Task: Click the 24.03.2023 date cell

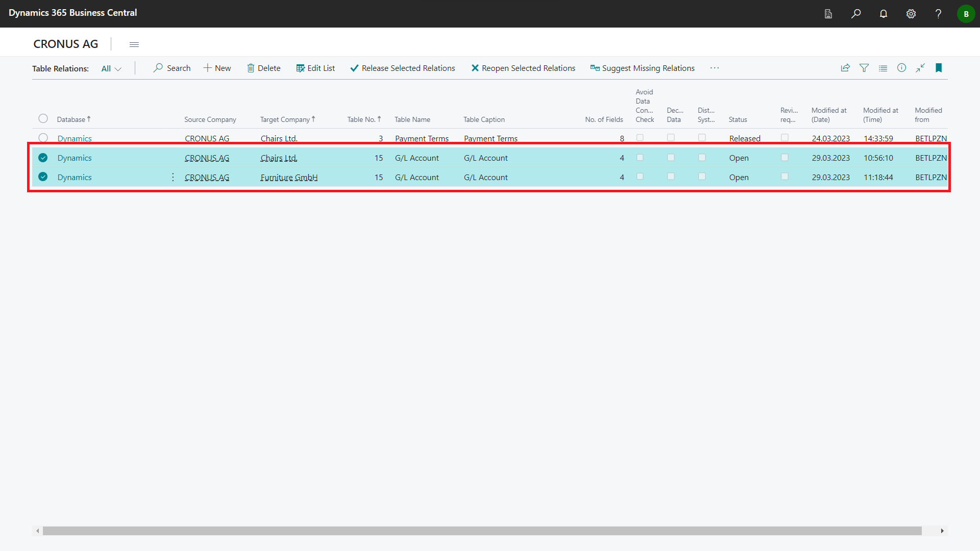Action: tap(831, 138)
